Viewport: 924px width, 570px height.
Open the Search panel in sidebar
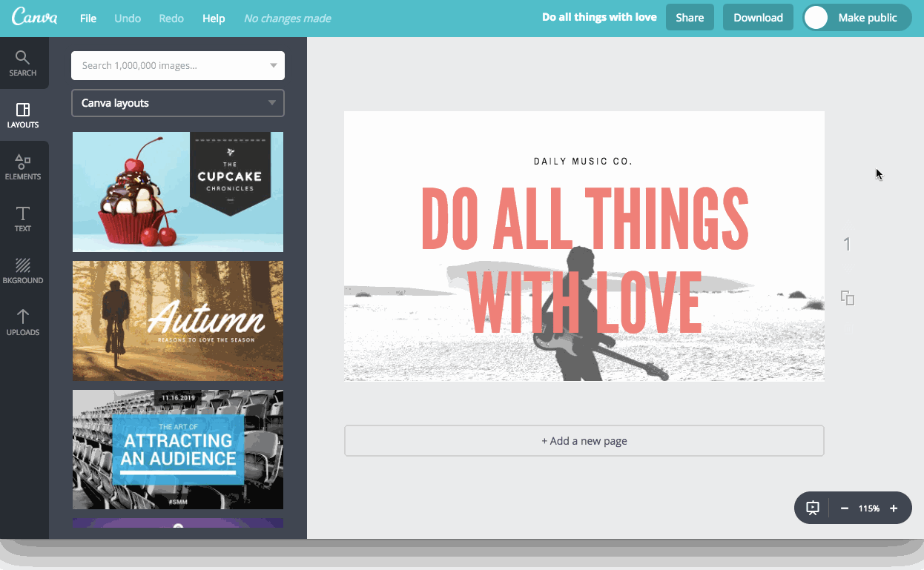click(x=23, y=64)
